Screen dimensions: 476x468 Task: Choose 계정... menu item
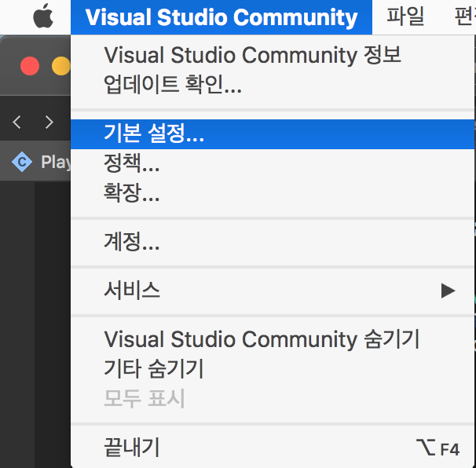click(273, 243)
